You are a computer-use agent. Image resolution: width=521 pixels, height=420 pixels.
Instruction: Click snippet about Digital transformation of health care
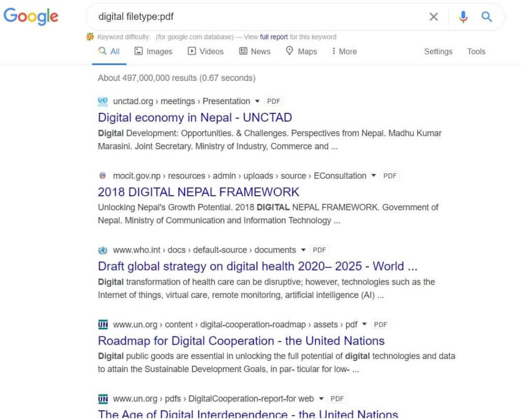click(267, 288)
